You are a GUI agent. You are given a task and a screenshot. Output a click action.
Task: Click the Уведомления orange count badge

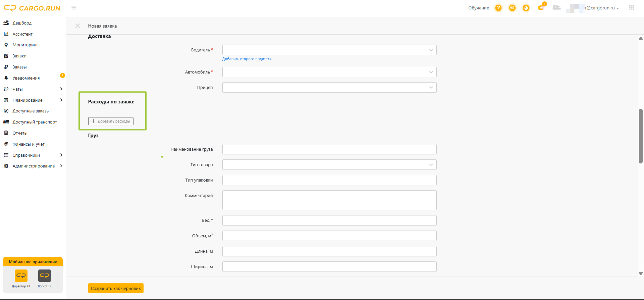[62, 75]
